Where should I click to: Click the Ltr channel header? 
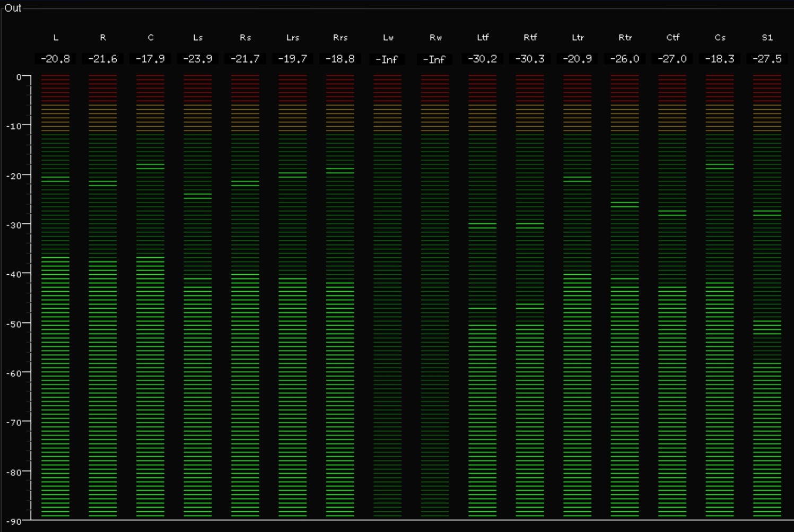(x=578, y=38)
